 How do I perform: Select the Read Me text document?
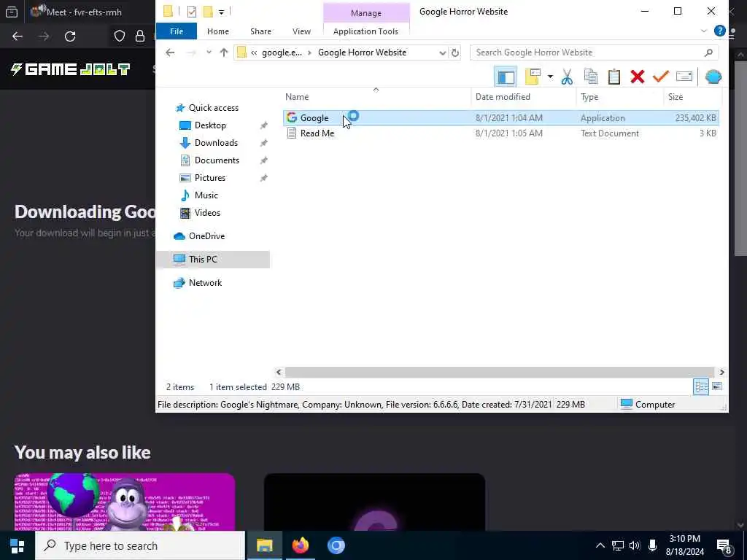tap(500, 133)
